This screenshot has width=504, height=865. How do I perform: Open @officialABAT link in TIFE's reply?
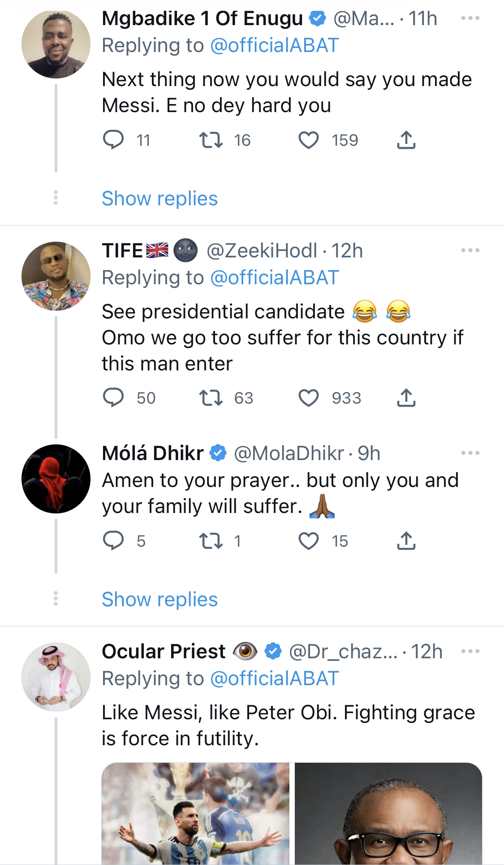pos(275,278)
